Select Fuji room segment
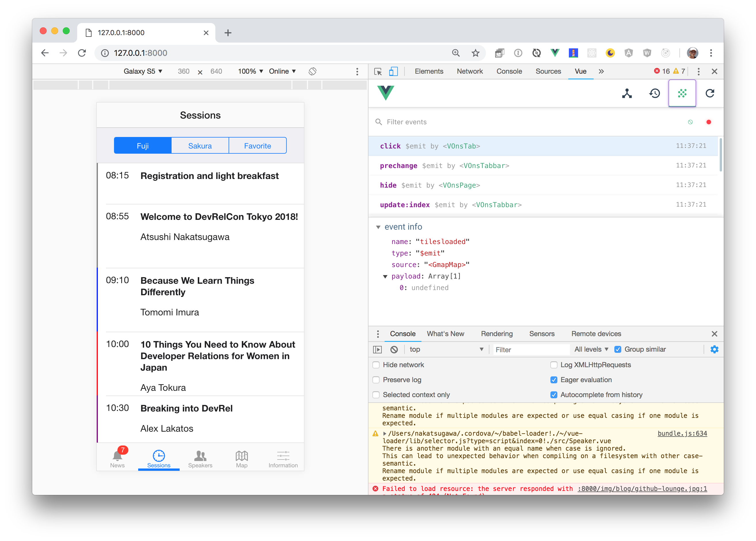The image size is (756, 541). click(143, 146)
